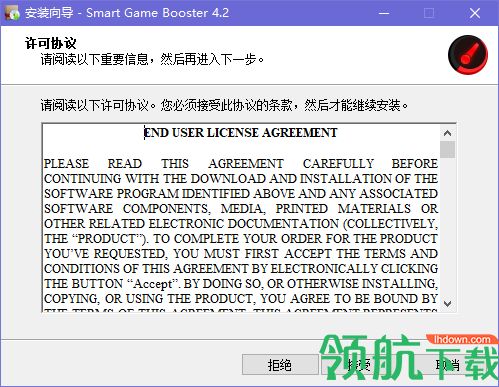Viewport: 499px width, 387px height.
Task: Close the setup wizard window
Action: (475, 13)
